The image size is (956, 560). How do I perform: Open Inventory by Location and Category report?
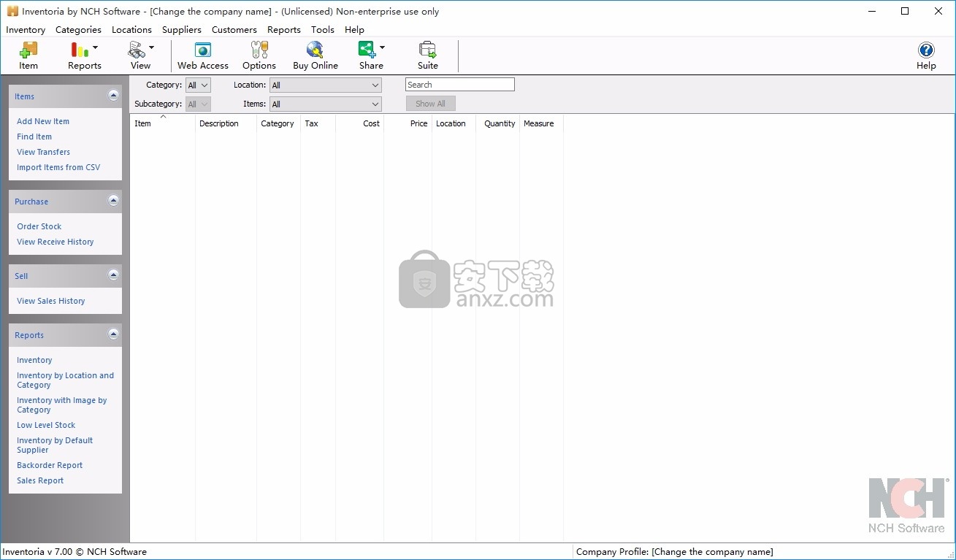pyautogui.click(x=66, y=380)
